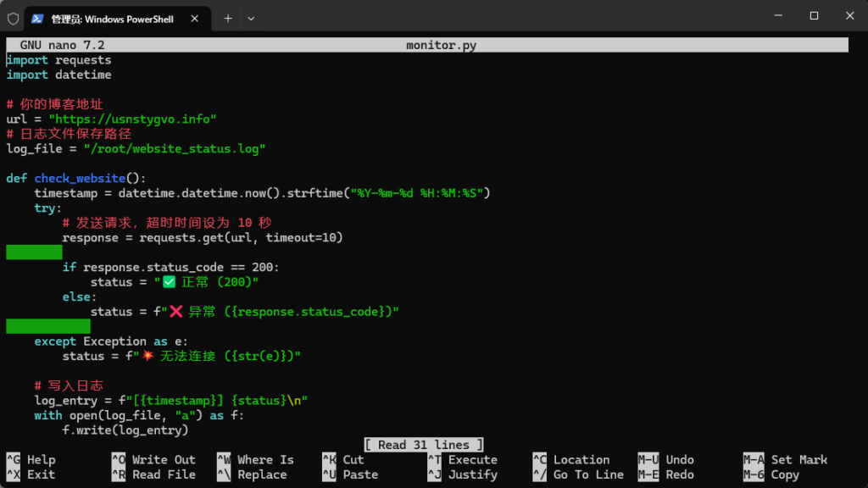Click the green check mark emoji

click(x=168, y=282)
